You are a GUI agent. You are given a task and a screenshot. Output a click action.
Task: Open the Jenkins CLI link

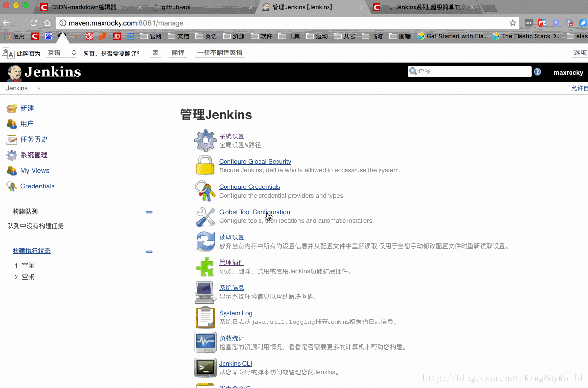(236, 363)
